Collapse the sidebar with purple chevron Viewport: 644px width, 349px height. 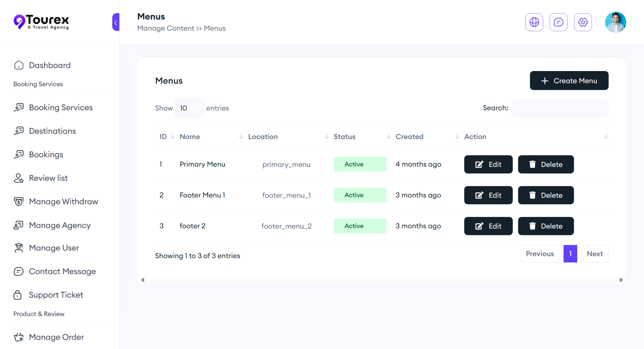click(116, 22)
